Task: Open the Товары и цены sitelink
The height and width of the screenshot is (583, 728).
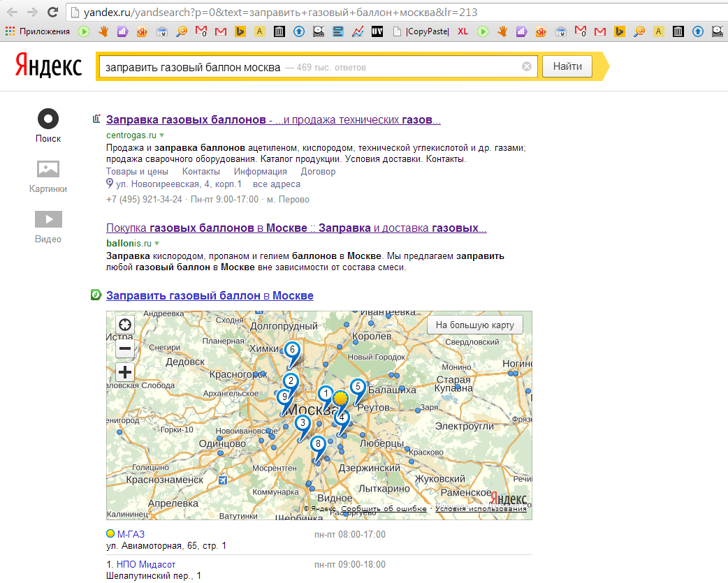Action: 137,172
